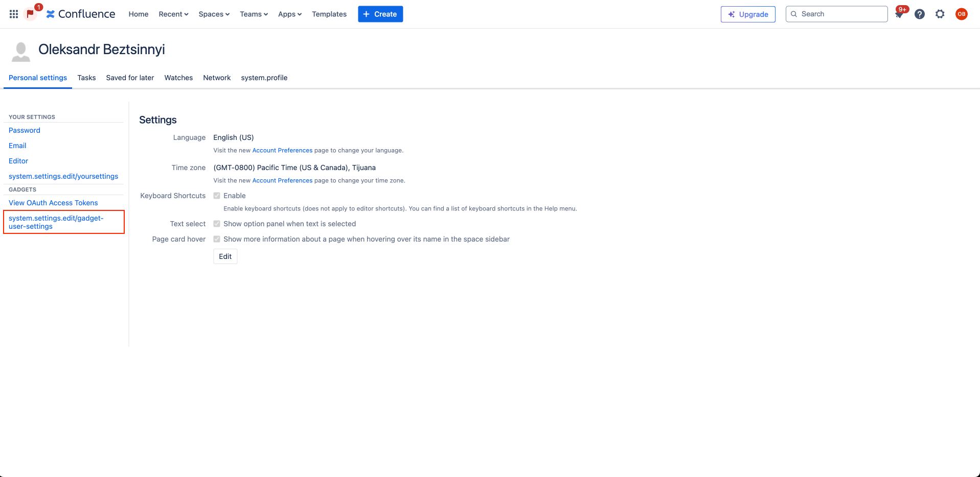Switch to the Network tab

[x=217, y=78]
